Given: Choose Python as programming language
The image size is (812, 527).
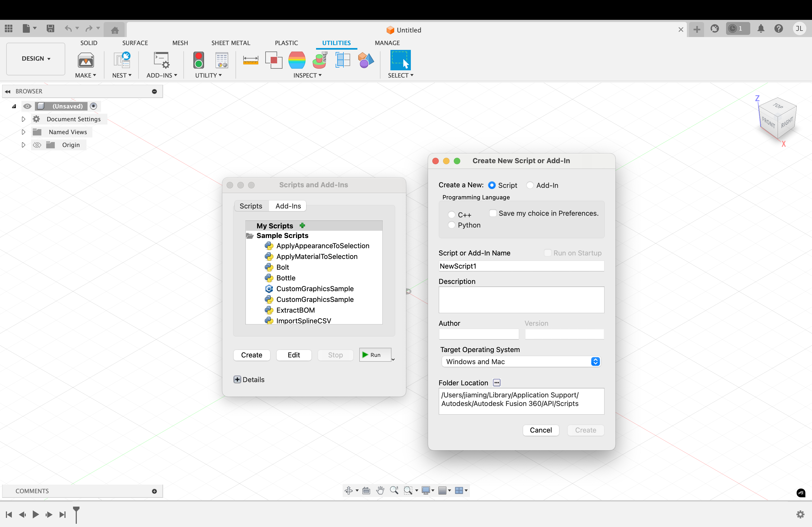Looking at the screenshot, I should (x=451, y=225).
